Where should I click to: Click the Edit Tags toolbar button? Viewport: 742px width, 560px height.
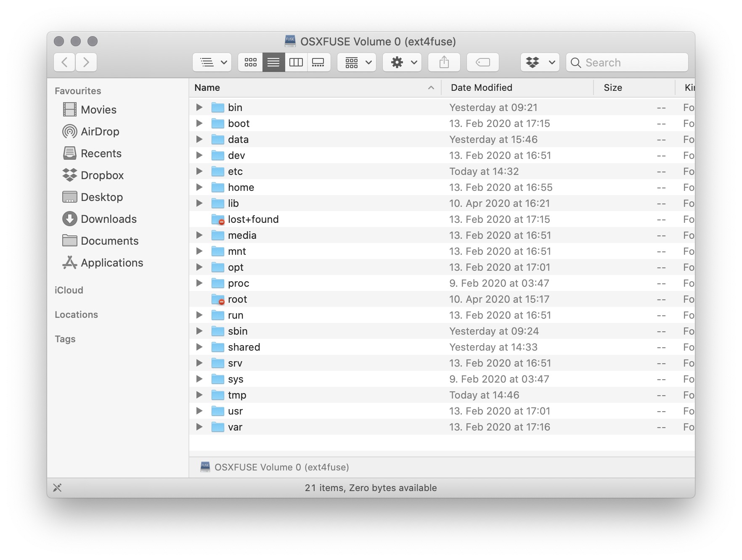pos(483,62)
